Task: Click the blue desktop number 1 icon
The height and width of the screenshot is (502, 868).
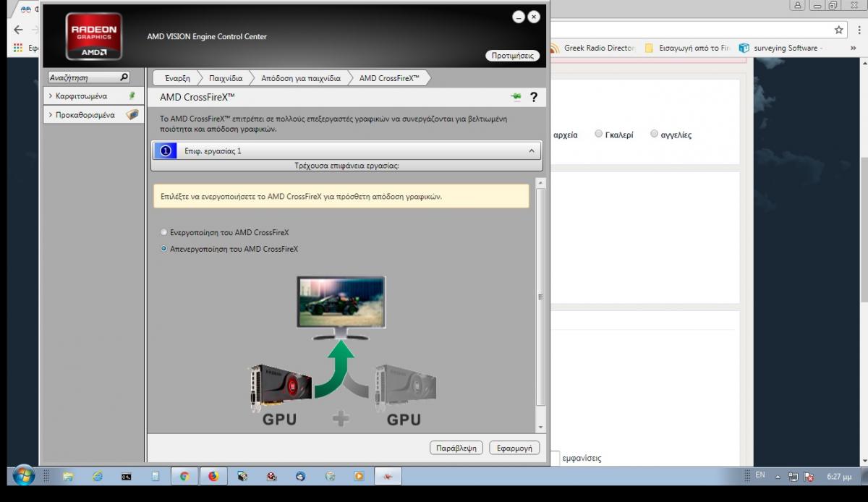Action: [x=166, y=150]
